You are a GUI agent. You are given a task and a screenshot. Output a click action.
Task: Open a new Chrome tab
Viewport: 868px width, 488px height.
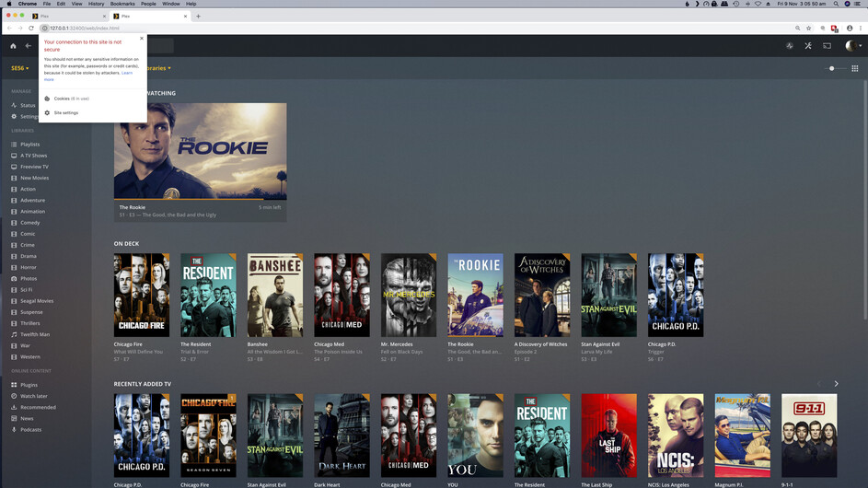tap(198, 16)
